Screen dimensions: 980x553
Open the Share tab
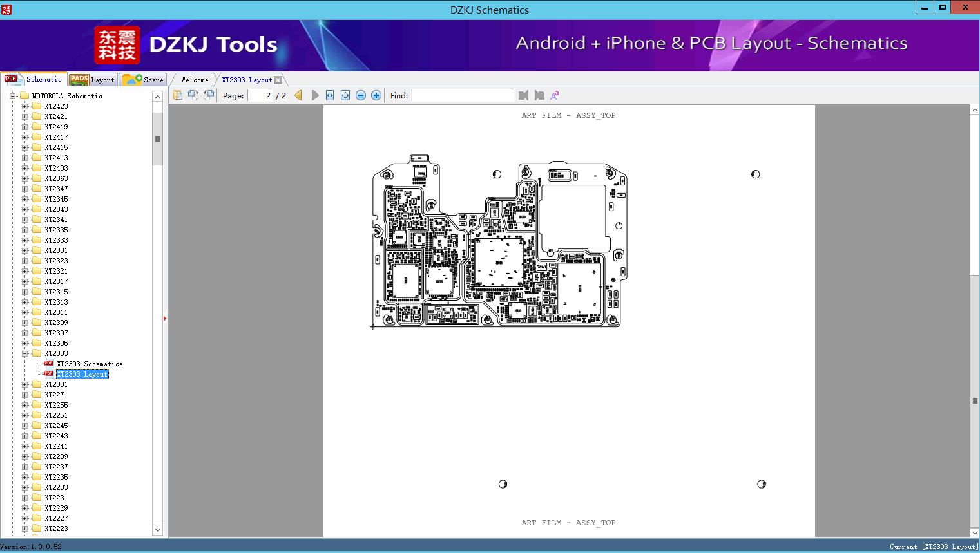[x=143, y=80]
